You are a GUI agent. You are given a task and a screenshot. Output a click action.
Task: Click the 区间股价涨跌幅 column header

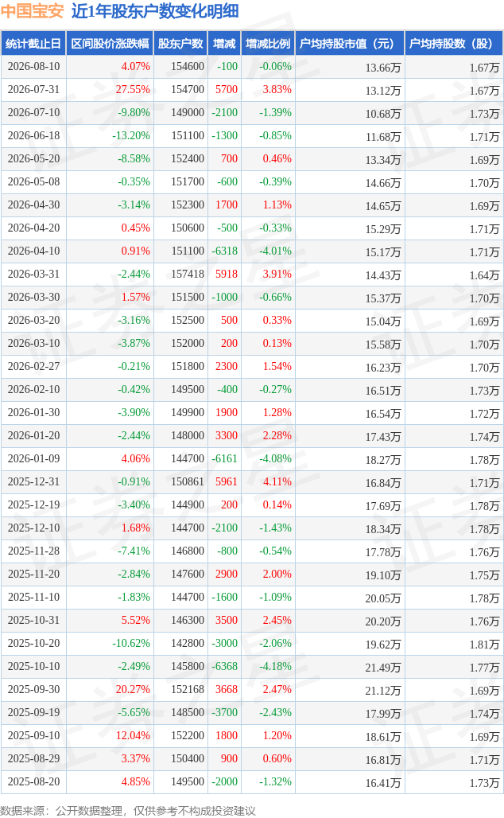[x=110, y=44]
